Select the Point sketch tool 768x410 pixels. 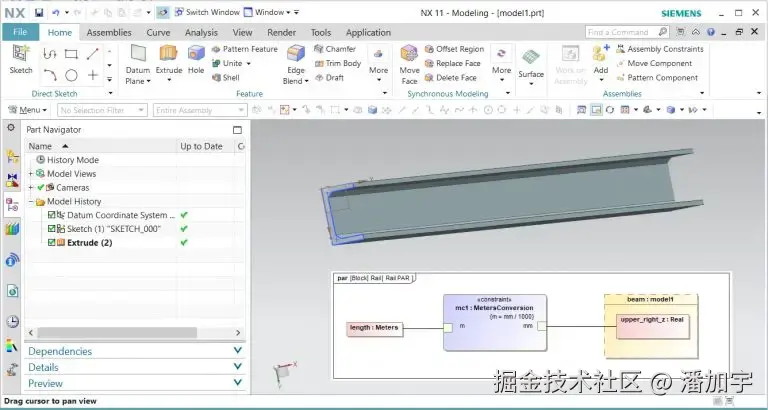click(93, 75)
